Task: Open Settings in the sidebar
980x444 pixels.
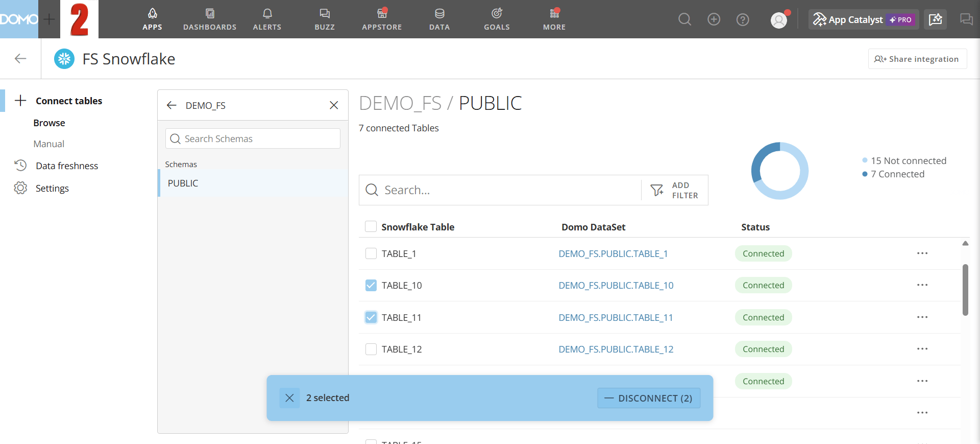Action: [52, 188]
